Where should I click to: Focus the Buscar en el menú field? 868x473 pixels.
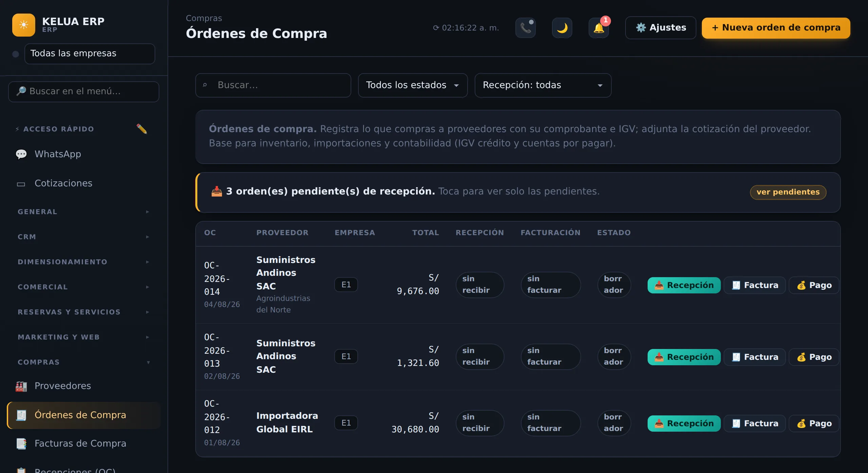click(83, 91)
